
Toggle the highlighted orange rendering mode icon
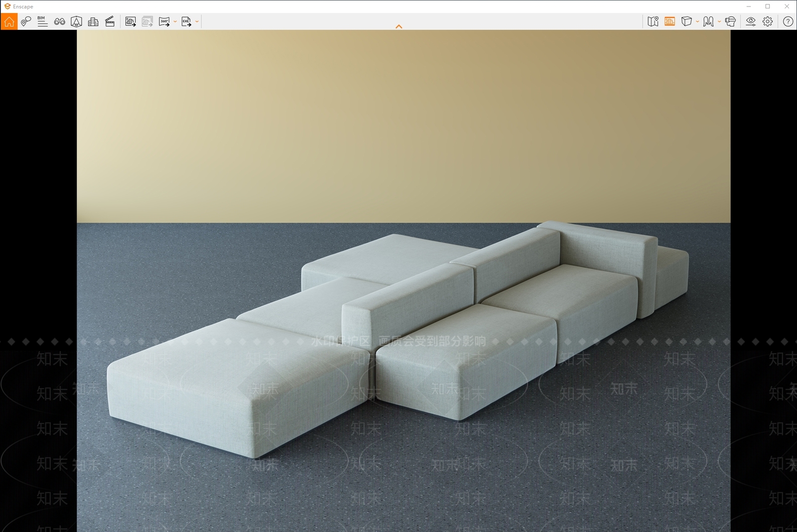tap(670, 21)
